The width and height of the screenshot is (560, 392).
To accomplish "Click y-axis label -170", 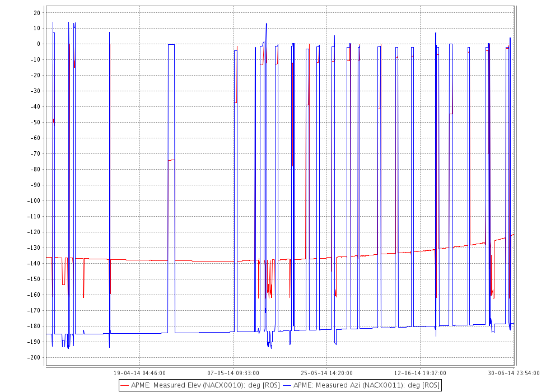I will (34, 311).
